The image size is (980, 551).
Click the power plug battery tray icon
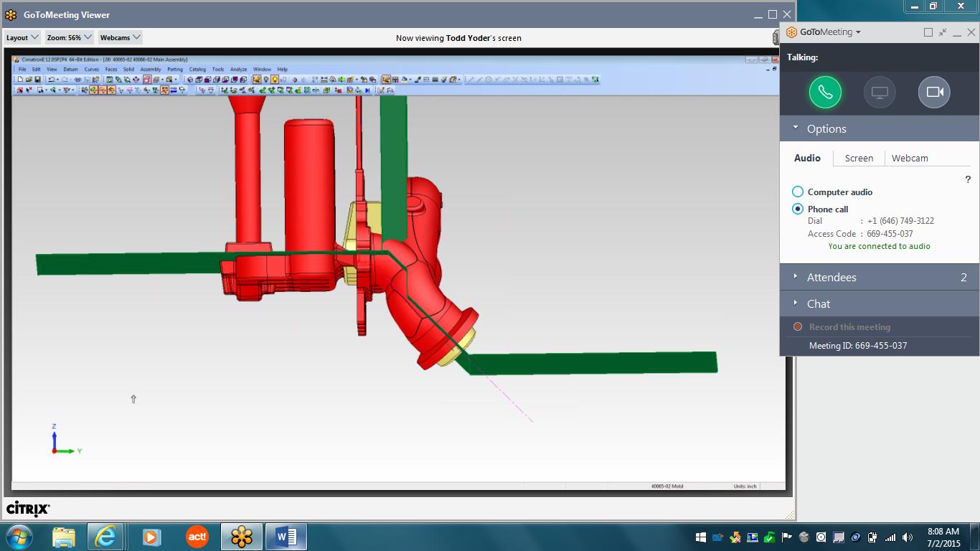(873, 537)
